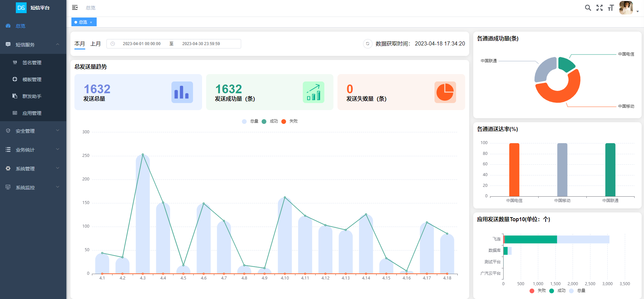Click the clock icon in date range
The image size is (644, 299).
(113, 44)
